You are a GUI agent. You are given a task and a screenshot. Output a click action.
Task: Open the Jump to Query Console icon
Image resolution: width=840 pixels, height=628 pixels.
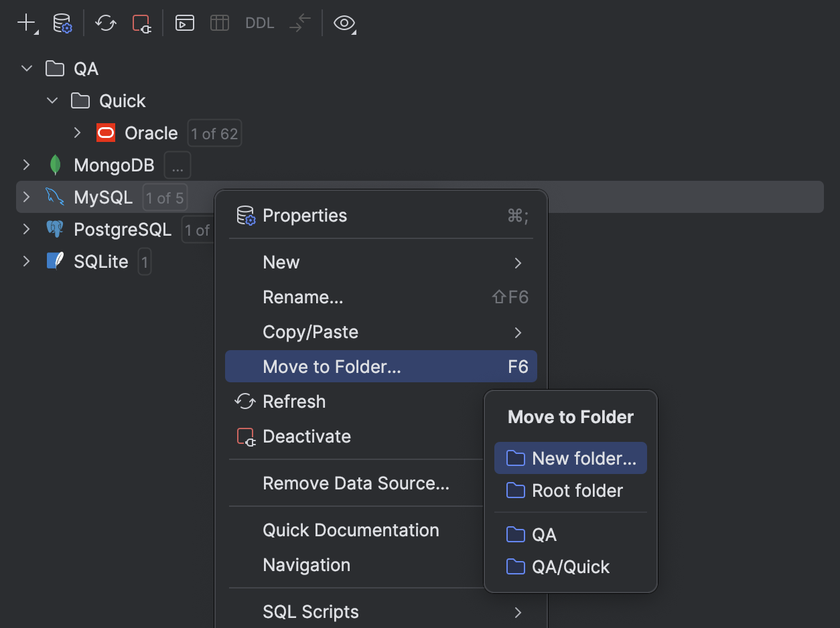[x=184, y=23]
